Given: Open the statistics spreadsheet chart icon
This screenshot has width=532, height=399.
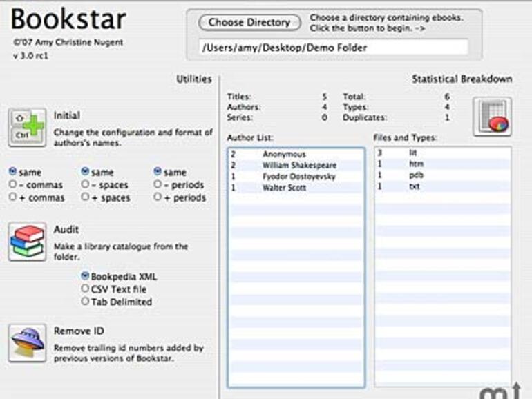Looking at the screenshot, I should (x=493, y=117).
